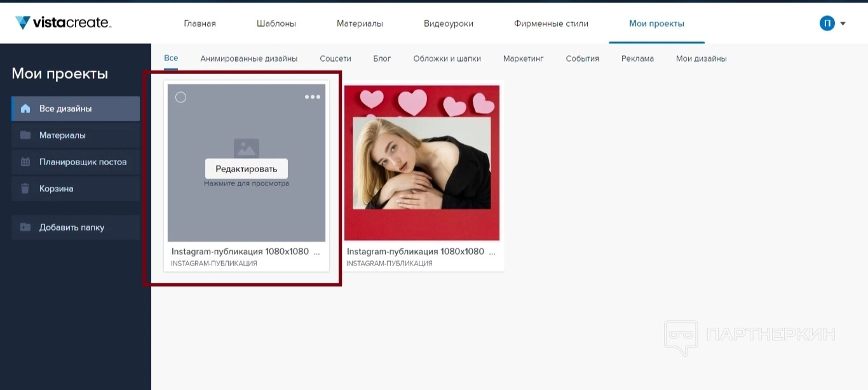Click the VistaCreate logo
868x390 pixels.
(x=63, y=24)
